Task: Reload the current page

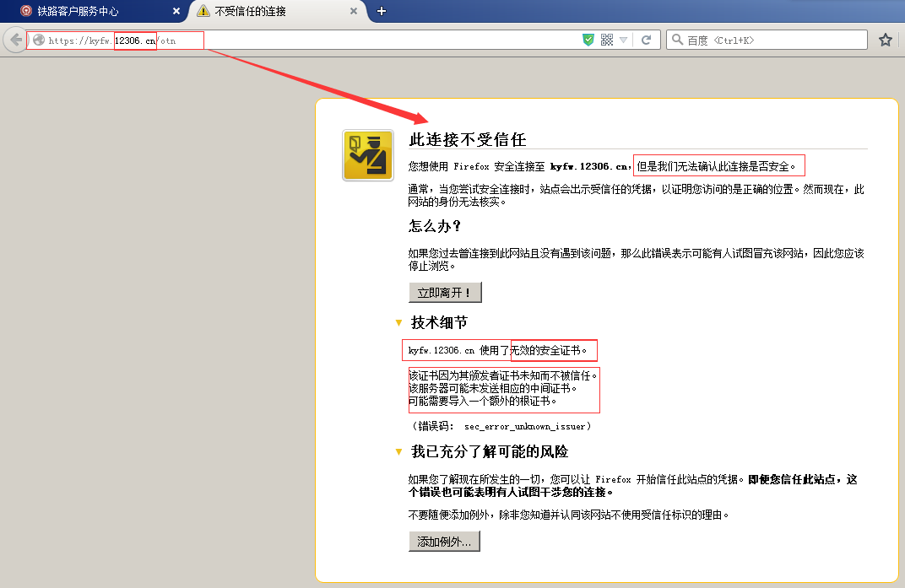Action: (647, 39)
